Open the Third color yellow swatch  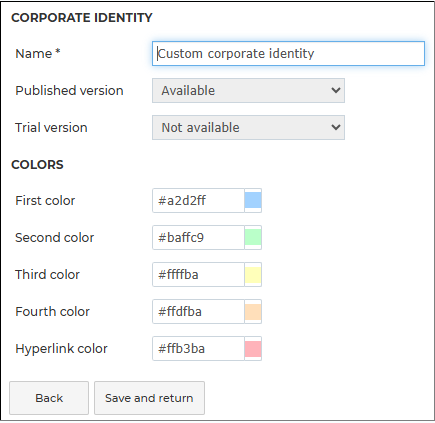coord(253,274)
